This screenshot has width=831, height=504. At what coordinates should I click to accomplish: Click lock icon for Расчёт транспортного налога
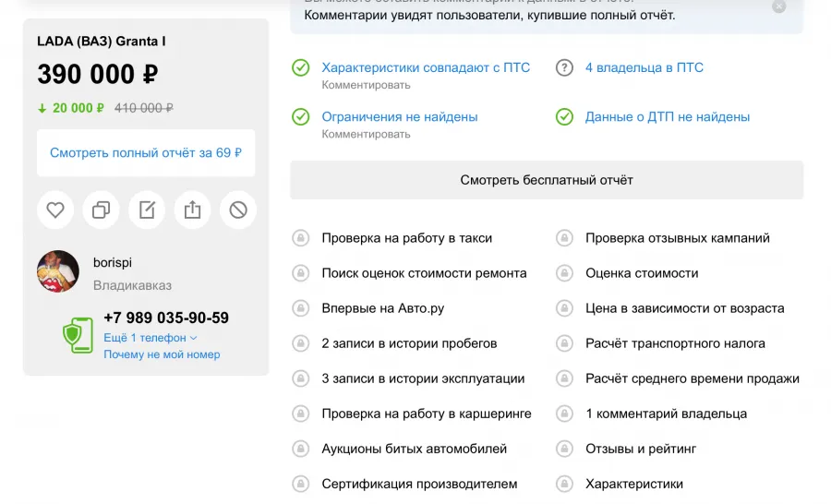coord(564,343)
